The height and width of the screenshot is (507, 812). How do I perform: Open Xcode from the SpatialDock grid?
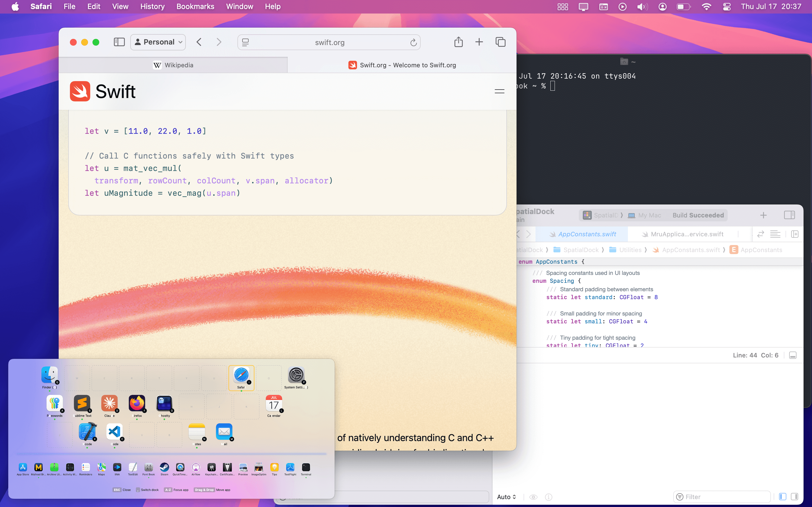tap(88, 432)
